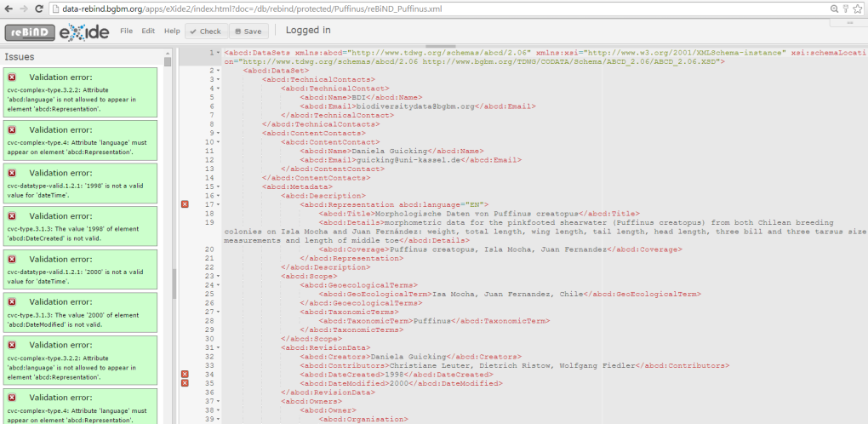Click the email guicking@uni-kassel.de on line 12
The width and height of the screenshot is (868, 424).
click(x=408, y=160)
